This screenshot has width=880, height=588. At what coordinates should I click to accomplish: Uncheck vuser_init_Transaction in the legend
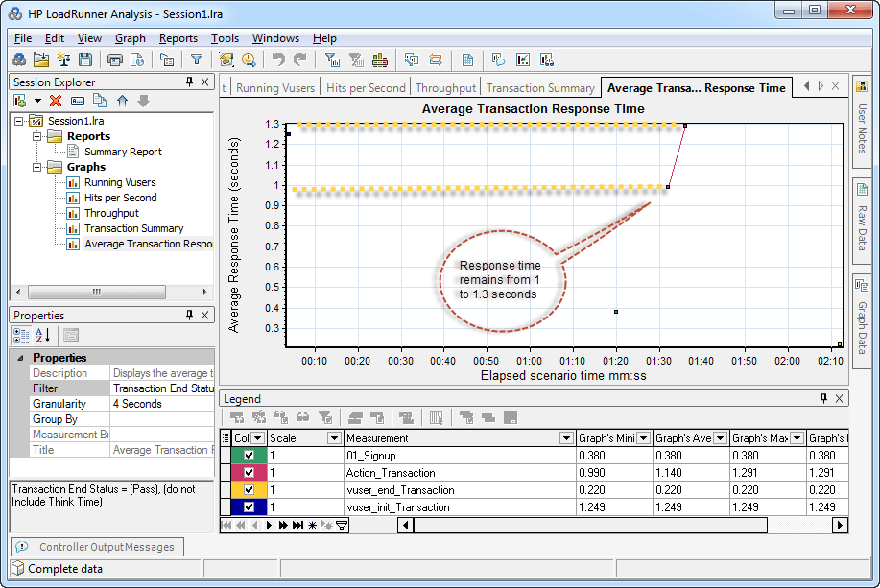pos(250,507)
